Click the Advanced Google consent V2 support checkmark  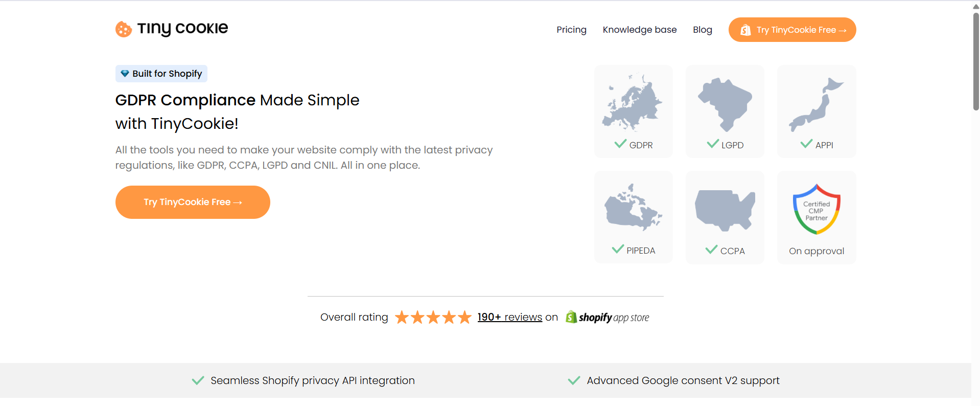(574, 380)
